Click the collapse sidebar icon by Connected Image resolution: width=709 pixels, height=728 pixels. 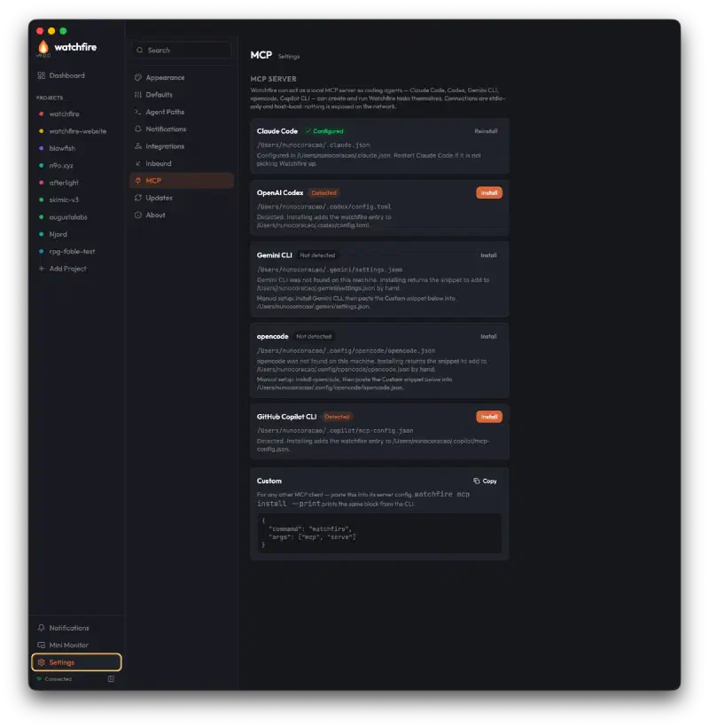point(111,678)
